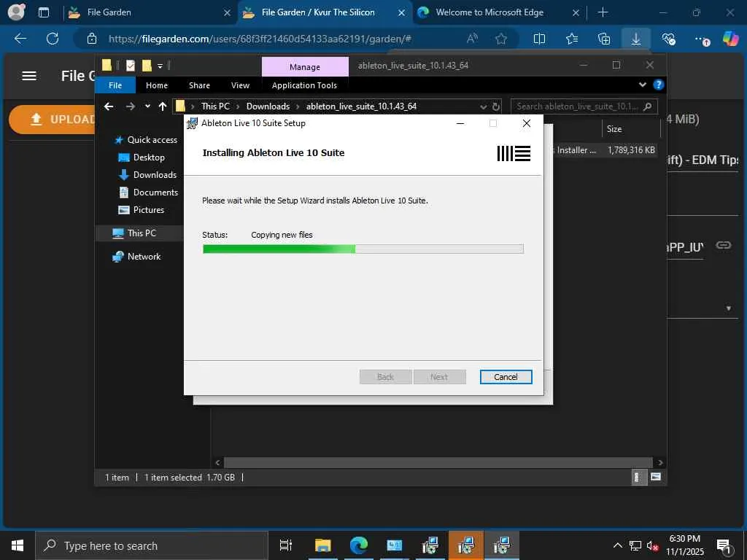Open the Share ribbon tab
Screen dimensions: 747x560
[x=199, y=85]
